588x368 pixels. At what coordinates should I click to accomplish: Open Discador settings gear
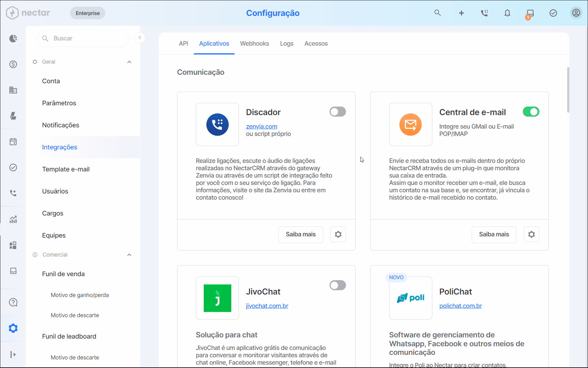(x=338, y=235)
